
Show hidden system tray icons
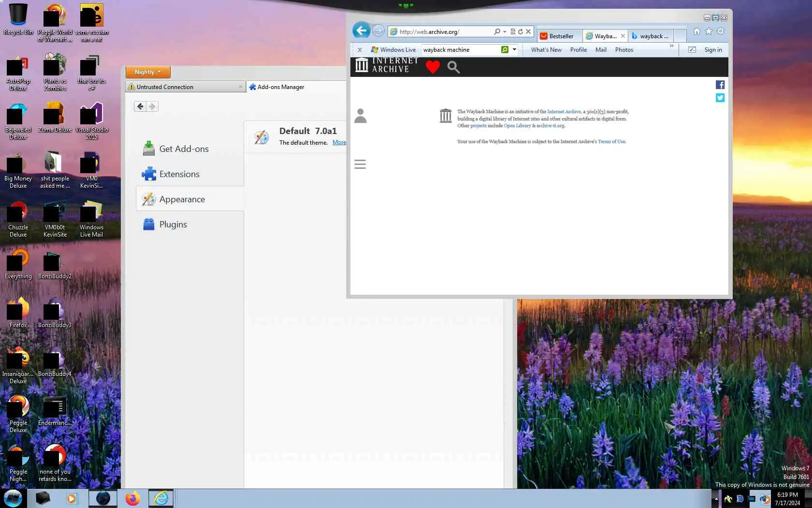(x=716, y=498)
